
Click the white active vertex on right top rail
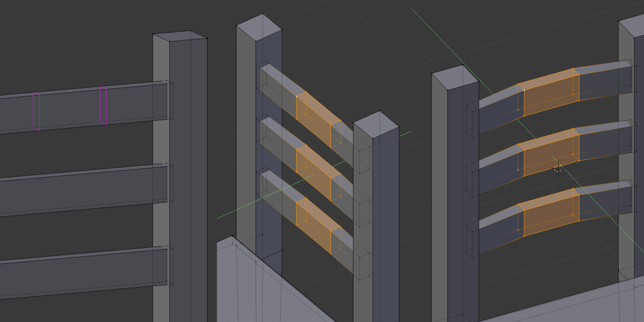pos(524,90)
